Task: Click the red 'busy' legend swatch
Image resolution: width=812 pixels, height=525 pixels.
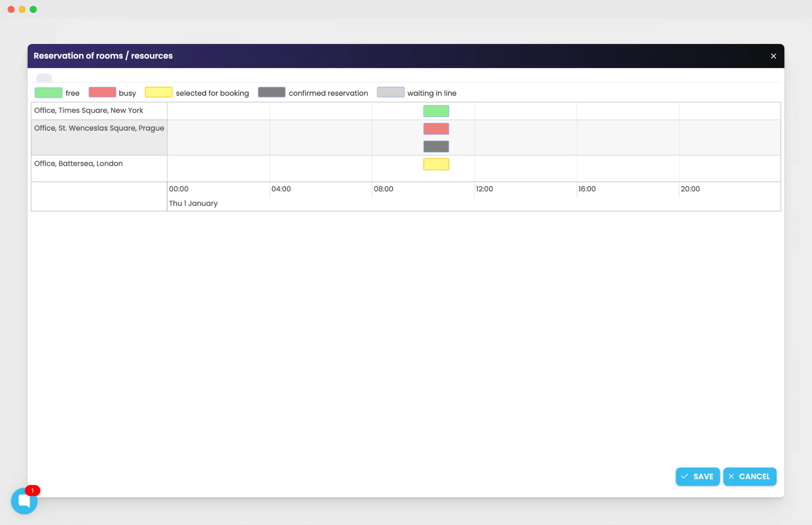Action: [102, 92]
